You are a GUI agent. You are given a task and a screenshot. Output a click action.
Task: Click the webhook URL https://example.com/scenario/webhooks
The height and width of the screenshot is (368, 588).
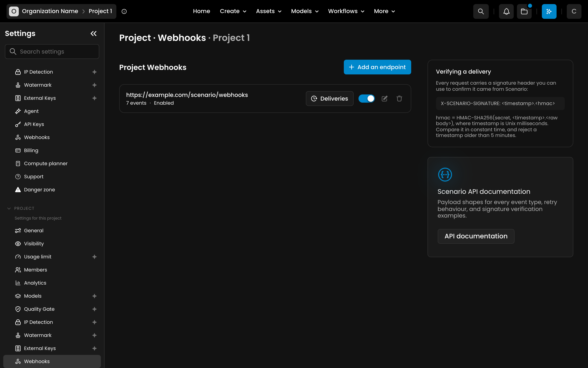pyautogui.click(x=187, y=95)
